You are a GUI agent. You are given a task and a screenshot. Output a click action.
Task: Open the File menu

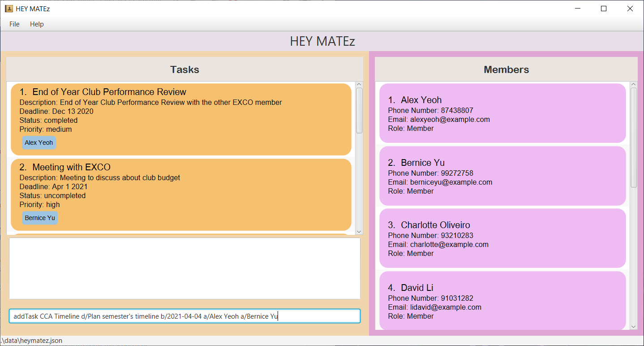[x=14, y=24]
